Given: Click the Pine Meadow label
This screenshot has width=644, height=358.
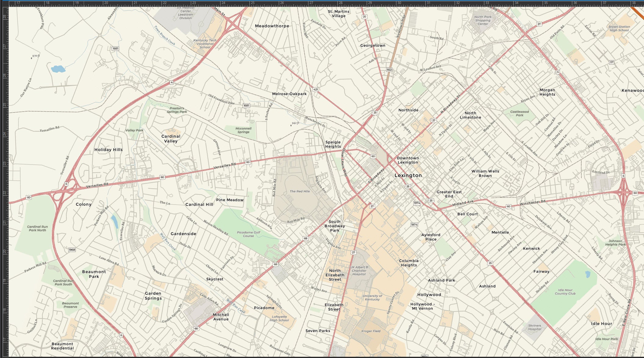Looking at the screenshot, I should [x=230, y=200].
